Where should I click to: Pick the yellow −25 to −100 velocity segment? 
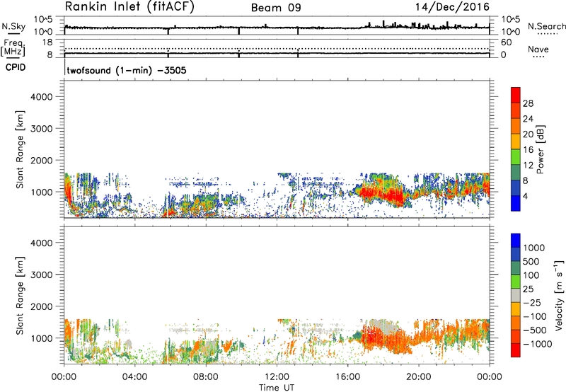click(x=516, y=309)
